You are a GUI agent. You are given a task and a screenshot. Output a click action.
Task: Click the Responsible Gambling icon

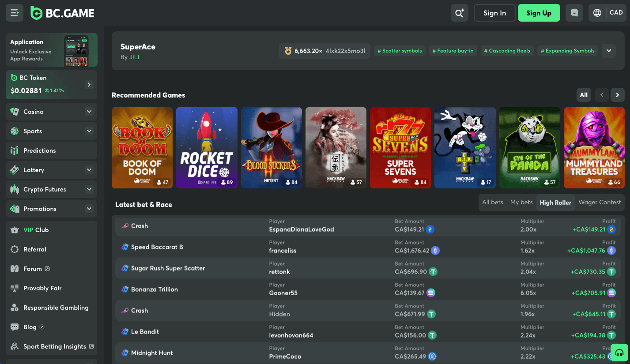pos(15,308)
